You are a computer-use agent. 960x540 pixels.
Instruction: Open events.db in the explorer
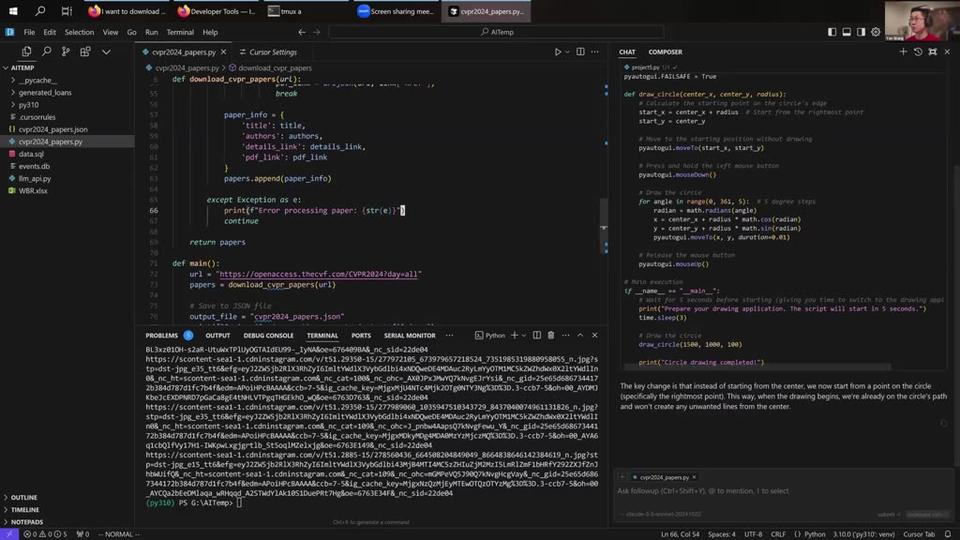[x=67, y=166]
